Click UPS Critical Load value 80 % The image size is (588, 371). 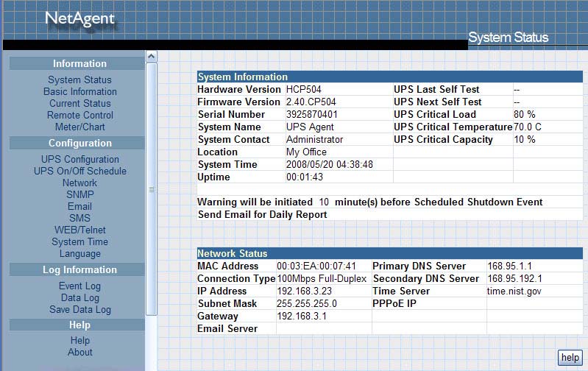tap(524, 114)
